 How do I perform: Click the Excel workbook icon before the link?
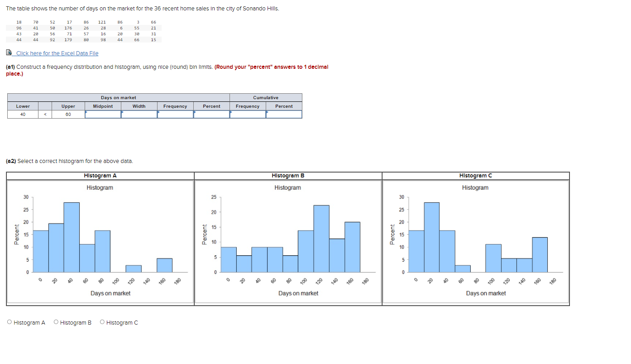pos(9,53)
